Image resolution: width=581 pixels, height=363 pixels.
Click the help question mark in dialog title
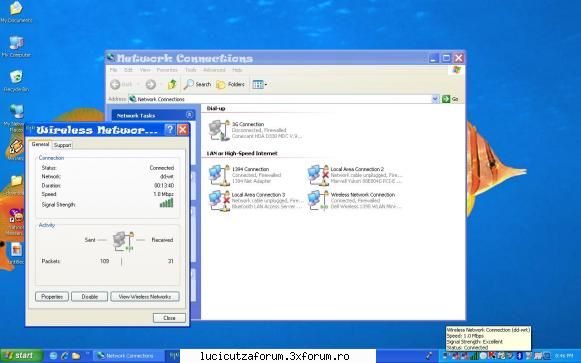pyautogui.click(x=170, y=129)
